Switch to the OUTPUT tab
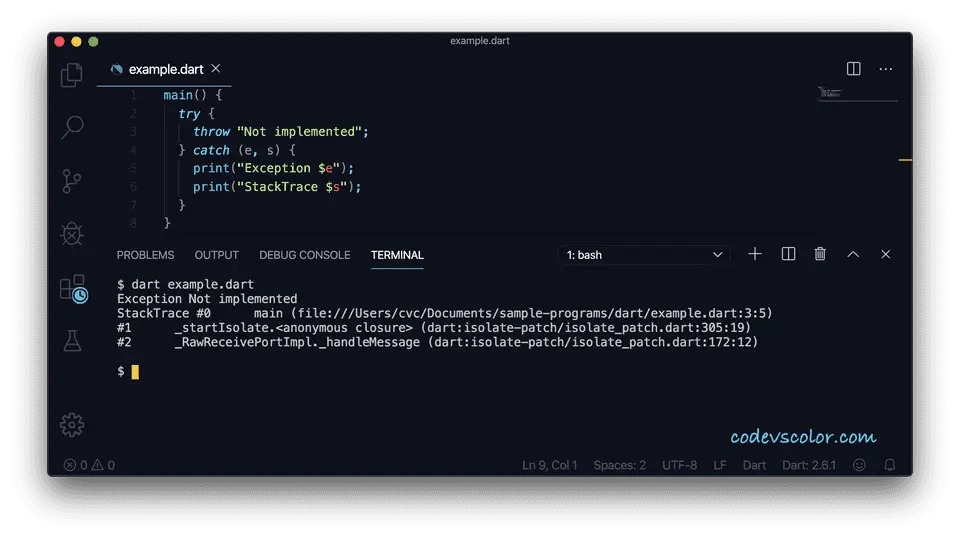The height and width of the screenshot is (539, 960). [x=217, y=255]
